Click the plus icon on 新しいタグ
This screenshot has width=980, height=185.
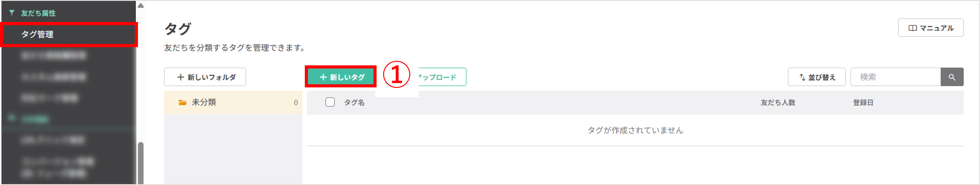323,77
